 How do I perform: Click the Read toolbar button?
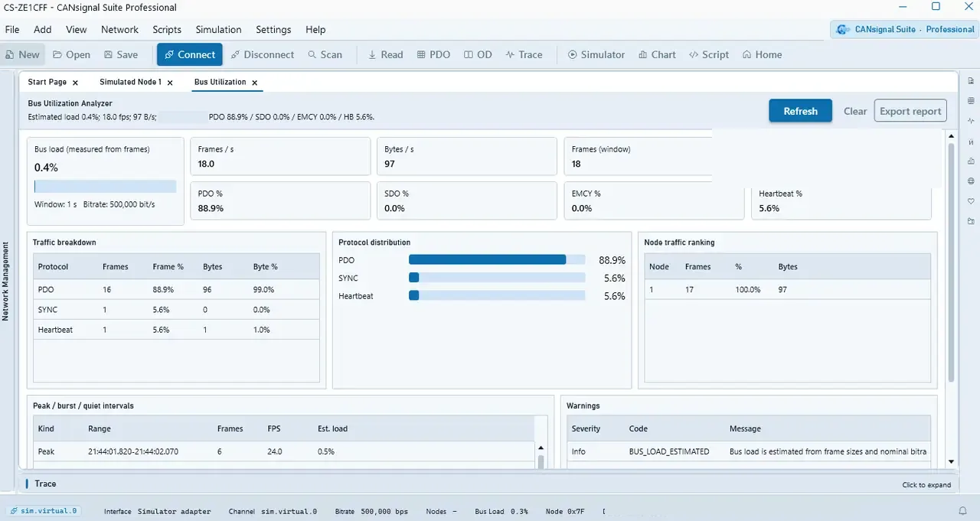pyautogui.click(x=385, y=54)
